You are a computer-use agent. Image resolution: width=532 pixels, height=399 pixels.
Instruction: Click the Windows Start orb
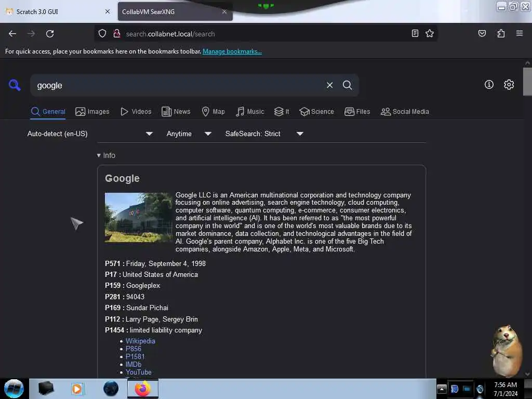click(x=14, y=389)
